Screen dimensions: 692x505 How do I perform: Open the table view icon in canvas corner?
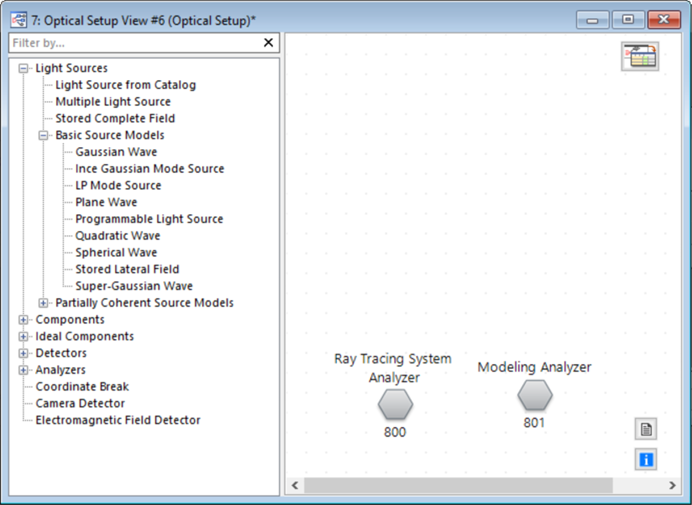coord(640,56)
